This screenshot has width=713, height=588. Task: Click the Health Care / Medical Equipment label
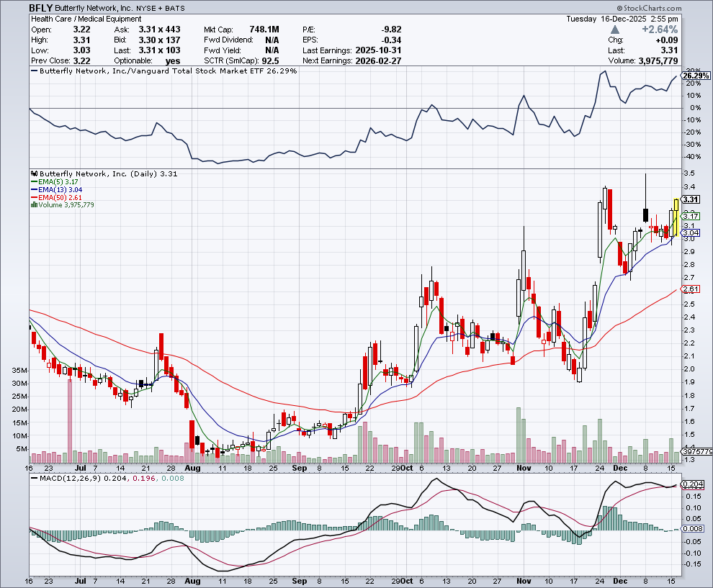click(x=86, y=19)
